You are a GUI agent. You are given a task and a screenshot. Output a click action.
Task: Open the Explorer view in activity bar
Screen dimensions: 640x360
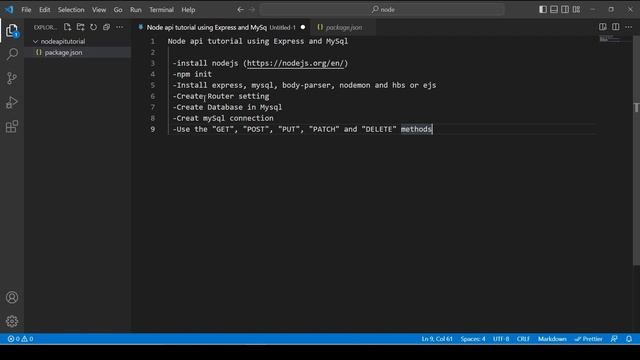12,31
